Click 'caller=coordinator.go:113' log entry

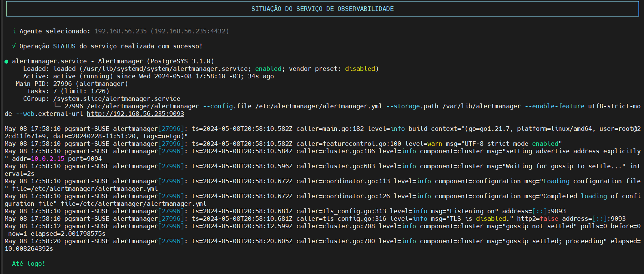pos(343,181)
